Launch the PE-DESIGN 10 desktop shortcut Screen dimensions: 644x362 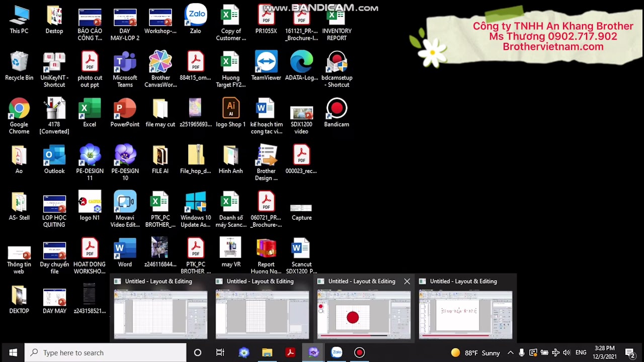pos(125,162)
